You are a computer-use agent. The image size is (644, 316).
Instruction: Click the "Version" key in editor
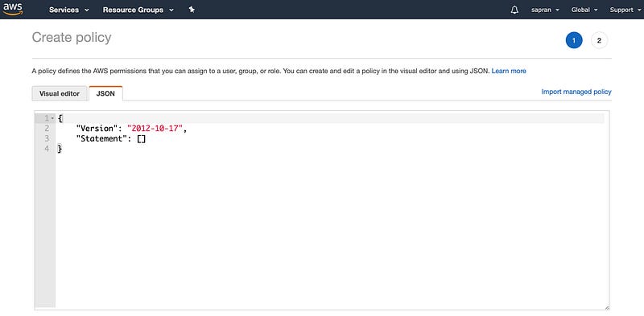(97, 129)
